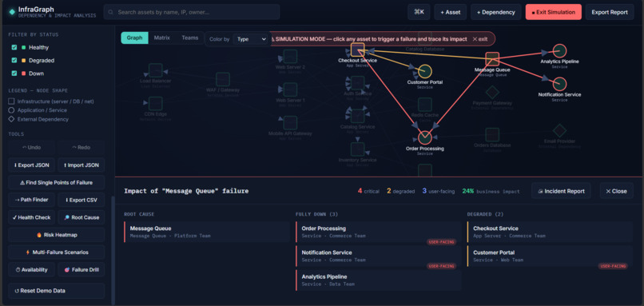Open the Risk Heatmap tool

tap(56, 235)
